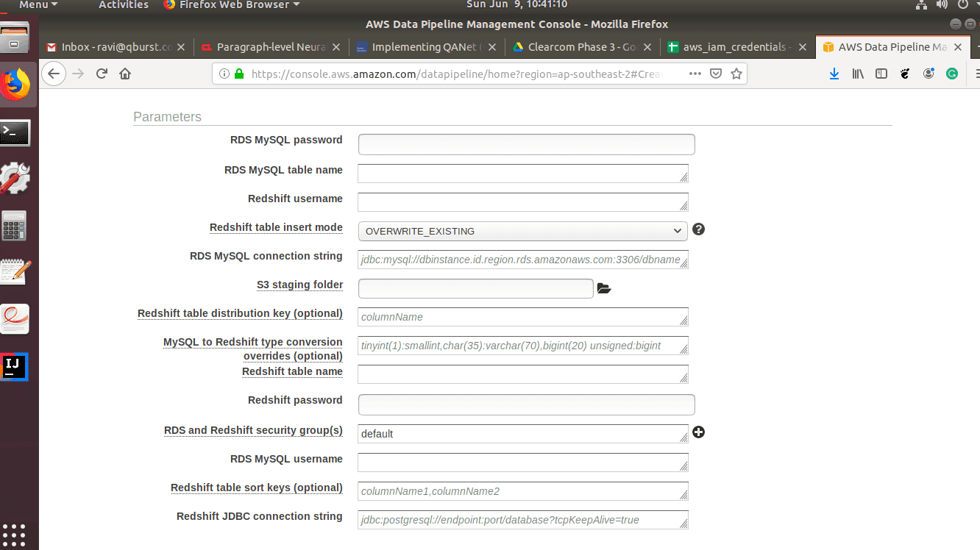Click the Grammarly extension icon

coord(952,74)
